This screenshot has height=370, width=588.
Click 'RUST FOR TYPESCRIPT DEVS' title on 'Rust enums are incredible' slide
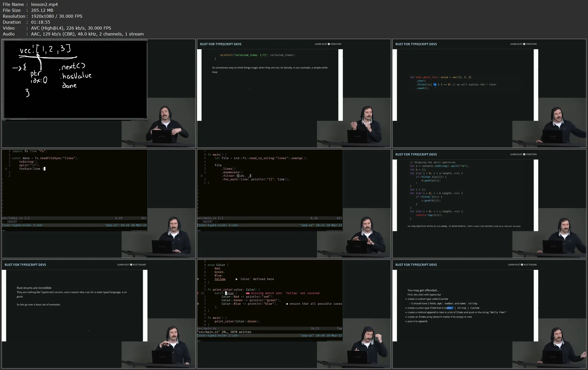25,265
